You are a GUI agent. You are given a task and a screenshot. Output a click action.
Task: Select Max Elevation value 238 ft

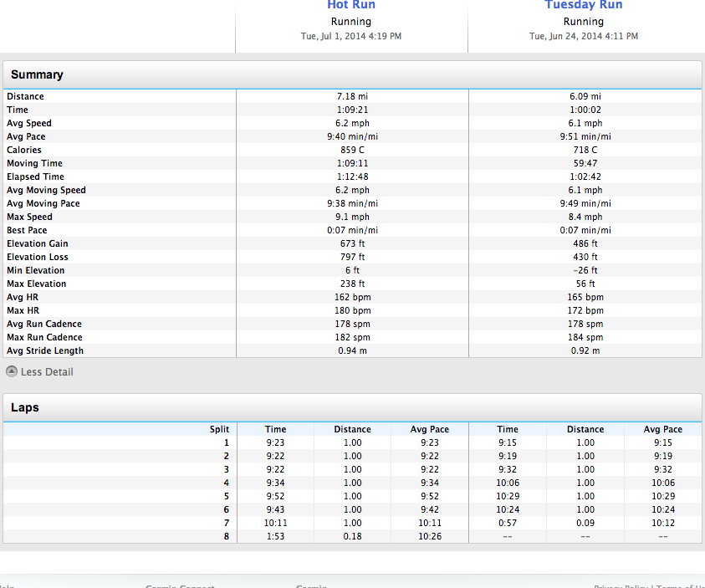coord(352,284)
